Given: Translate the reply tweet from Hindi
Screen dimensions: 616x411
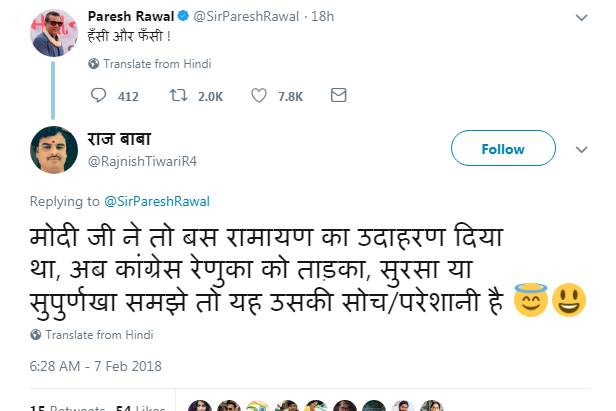Looking at the screenshot, I should point(99,335).
